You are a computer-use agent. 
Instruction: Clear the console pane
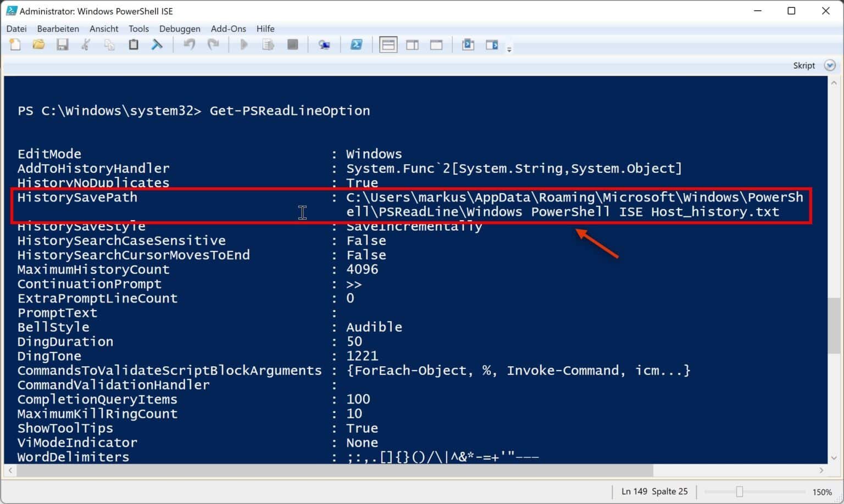(x=157, y=44)
